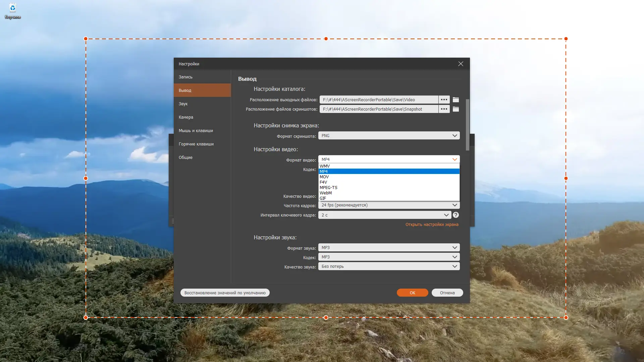644x362 pixels.
Task: Close the Настройки dialog
Action: click(461, 64)
